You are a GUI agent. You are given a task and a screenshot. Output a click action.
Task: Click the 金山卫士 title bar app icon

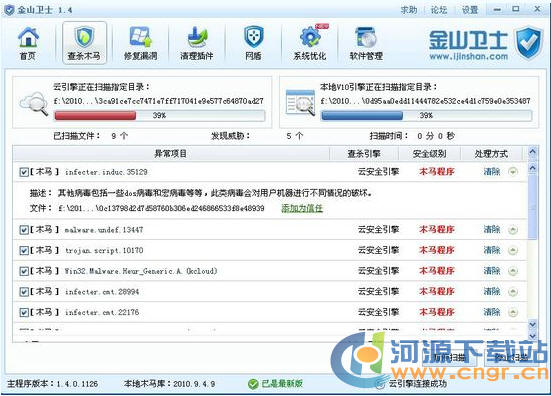tap(8, 9)
